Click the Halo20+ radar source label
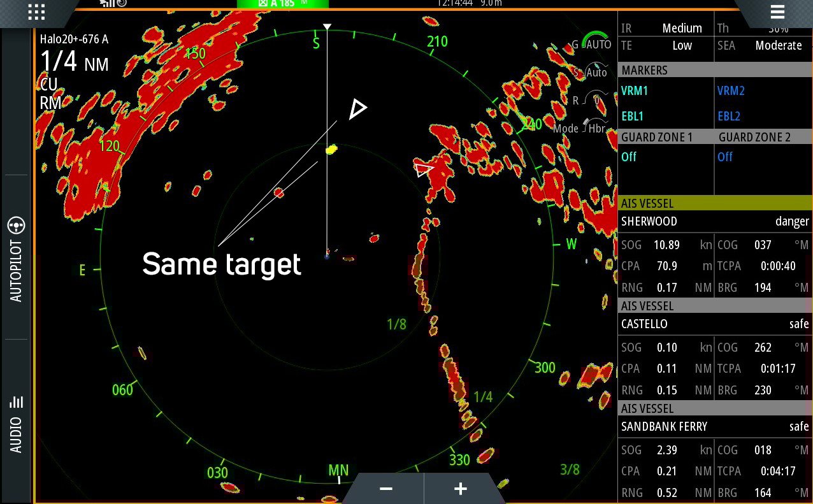813x504 pixels. point(74,40)
